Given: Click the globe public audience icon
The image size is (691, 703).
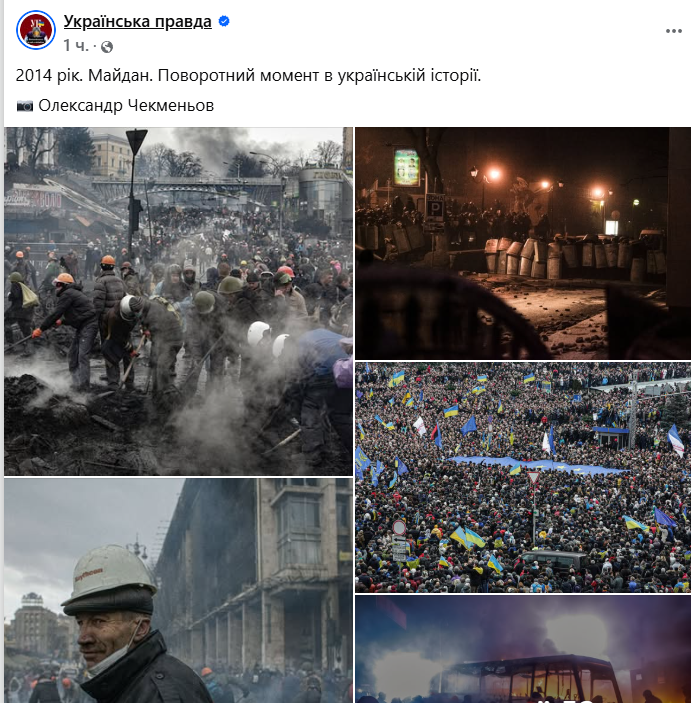Looking at the screenshot, I should pos(107,47).
